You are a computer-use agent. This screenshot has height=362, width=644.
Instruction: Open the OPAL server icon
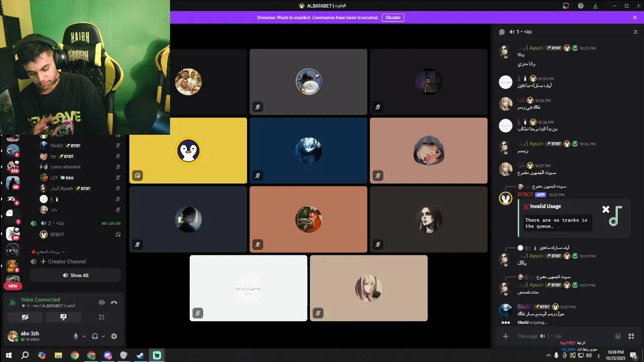(x=13, y=249)
